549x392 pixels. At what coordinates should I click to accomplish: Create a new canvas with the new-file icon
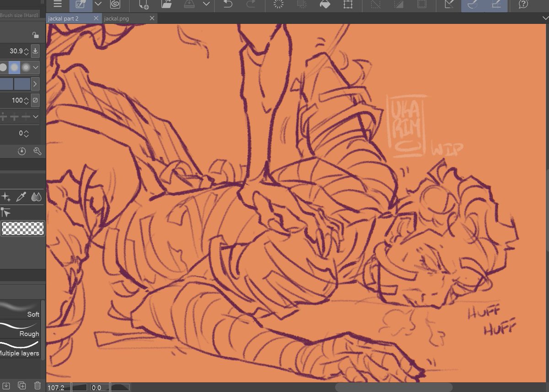tap(144, 5)
